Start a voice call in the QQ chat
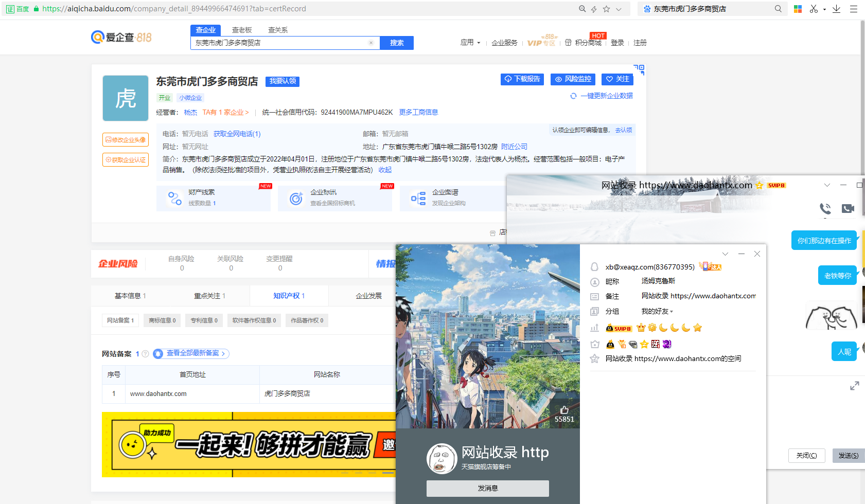Screen dimensions: 865x504 click(825, 209)
